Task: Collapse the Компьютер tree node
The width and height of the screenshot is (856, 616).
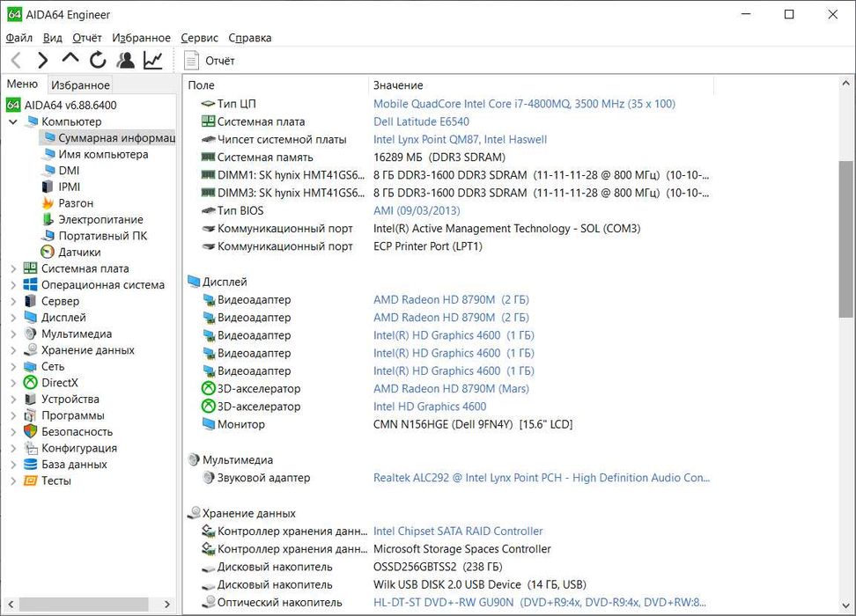Action: 13,121
